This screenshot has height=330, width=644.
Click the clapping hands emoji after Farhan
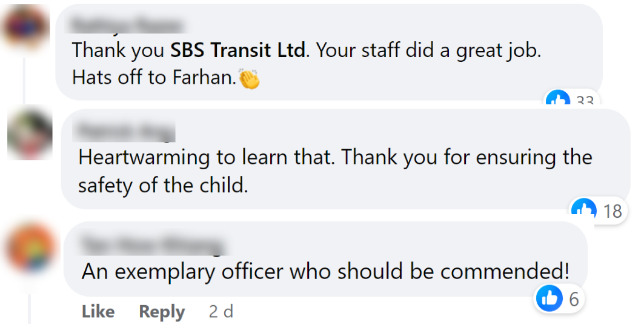click(249, 79)
